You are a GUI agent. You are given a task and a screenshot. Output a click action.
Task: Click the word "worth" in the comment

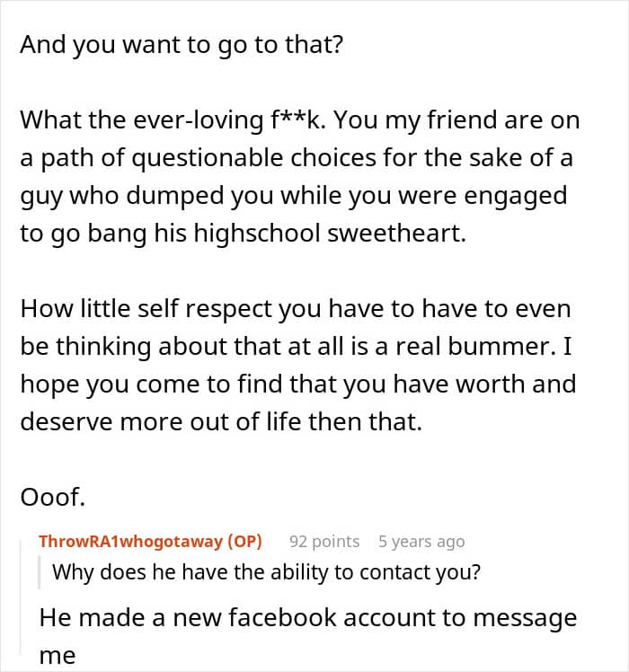pos(487,384)
